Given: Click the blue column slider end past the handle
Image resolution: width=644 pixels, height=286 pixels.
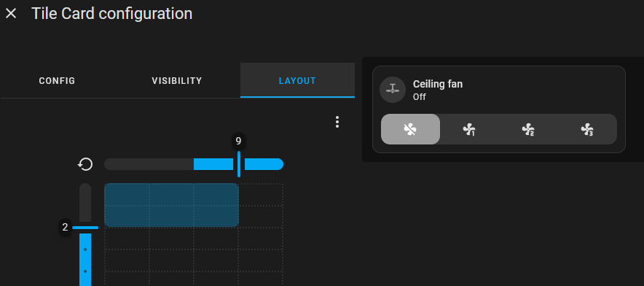Looking at the screenshot, I should pyautogui.click(x=264, y=164).
